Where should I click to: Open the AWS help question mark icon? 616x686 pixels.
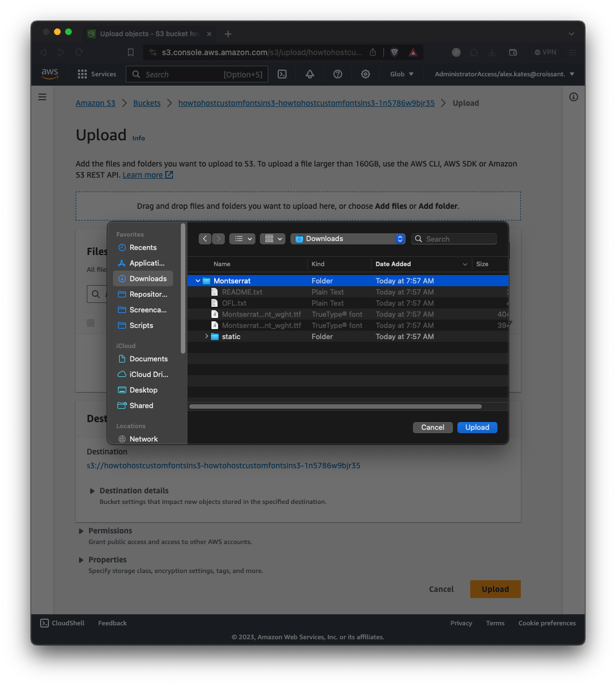[x=338, y=74]
